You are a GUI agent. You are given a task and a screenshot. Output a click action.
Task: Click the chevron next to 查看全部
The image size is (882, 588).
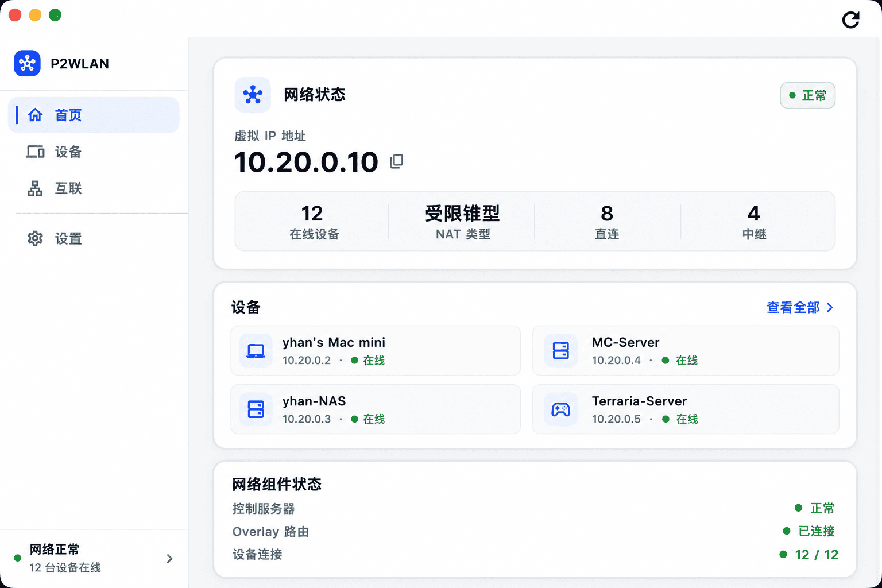tap(830, 308)
